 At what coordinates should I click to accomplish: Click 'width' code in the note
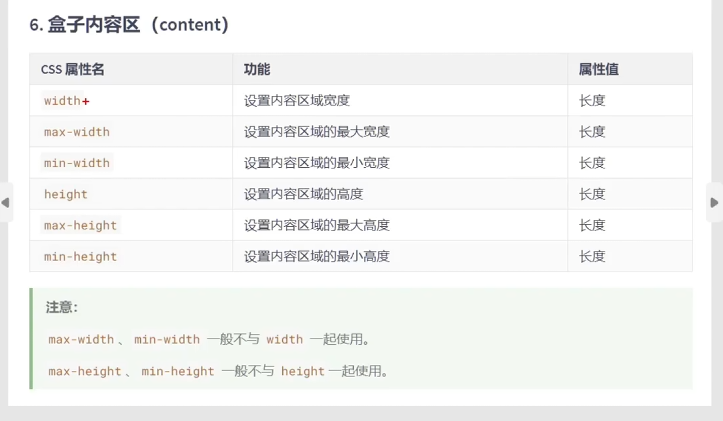click(x=284, y=339)
